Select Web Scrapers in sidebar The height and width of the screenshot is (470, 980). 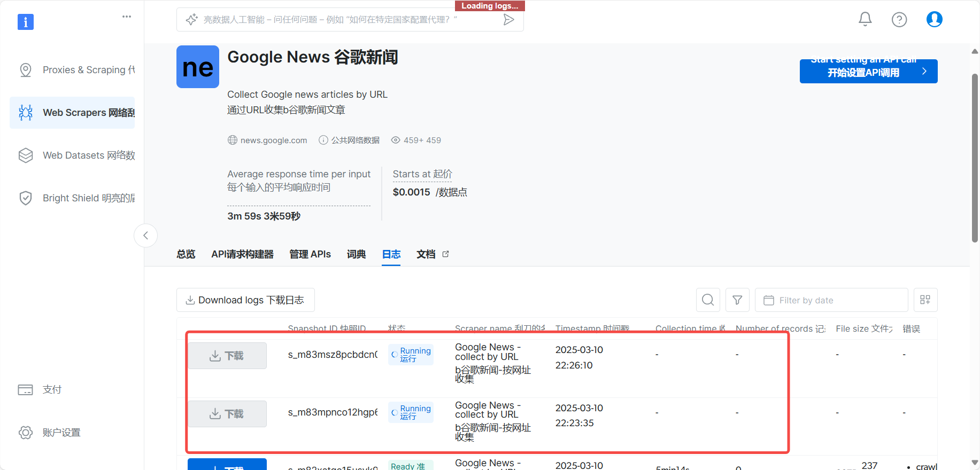click(72, 113)
